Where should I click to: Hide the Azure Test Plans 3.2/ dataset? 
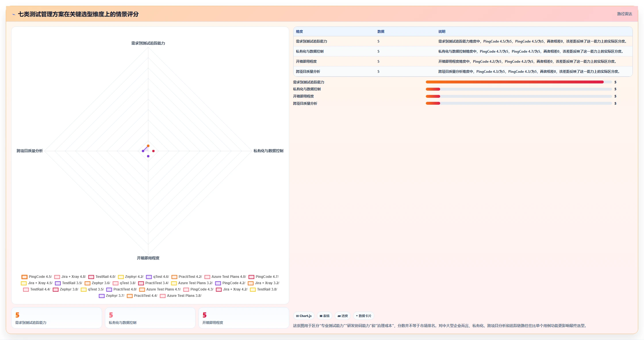[x=192, y=283]
